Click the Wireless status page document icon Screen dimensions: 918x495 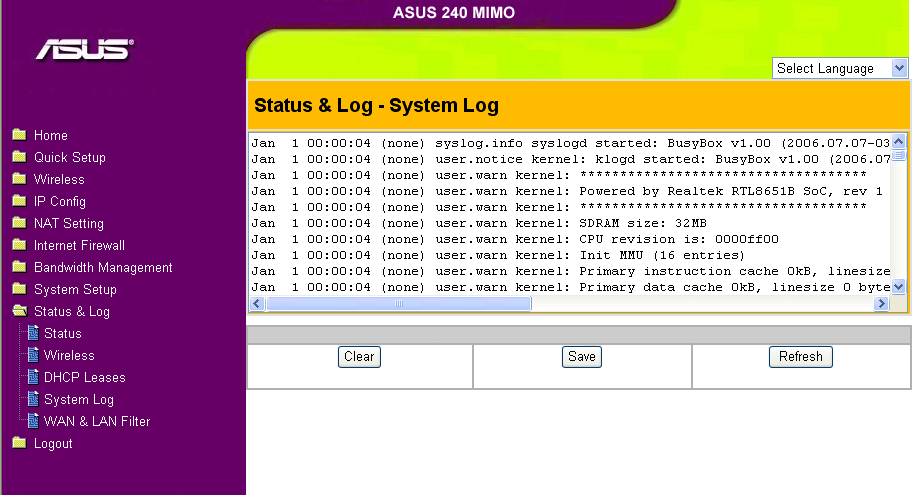point(33,355)
